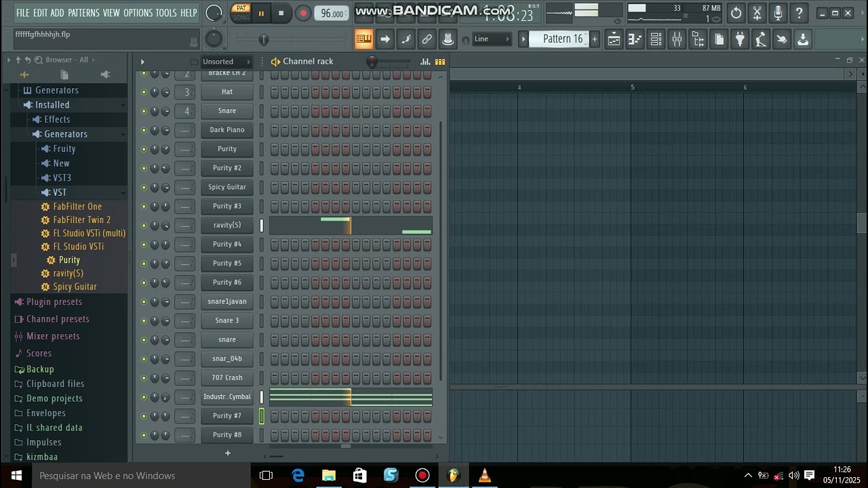This screenshot has width=868, height=488.
Task: Toggle the browser view icon
Action: pyautogui.click(x=698, y=39)
